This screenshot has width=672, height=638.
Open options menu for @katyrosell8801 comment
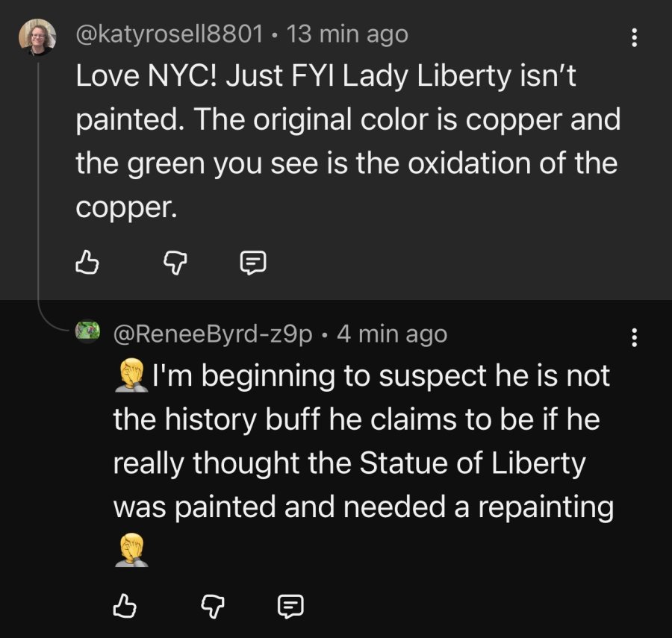[634, 37]
